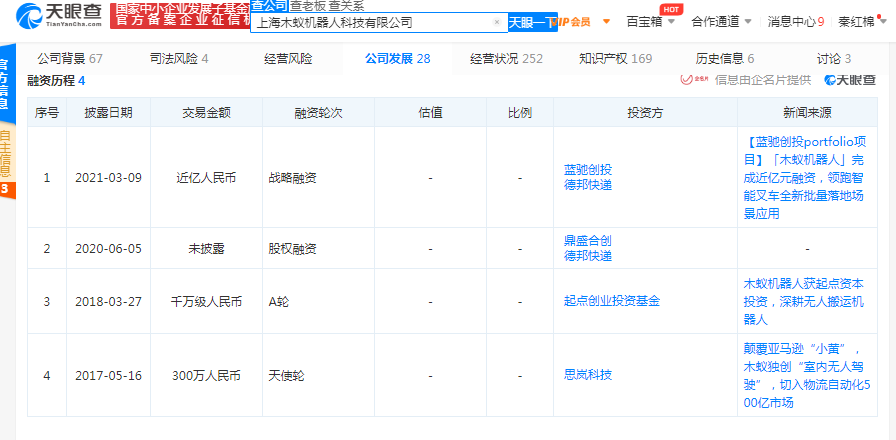Switch to 历史信息 tab
Viewport: 896px width, 440px height.
pos(725,58)
